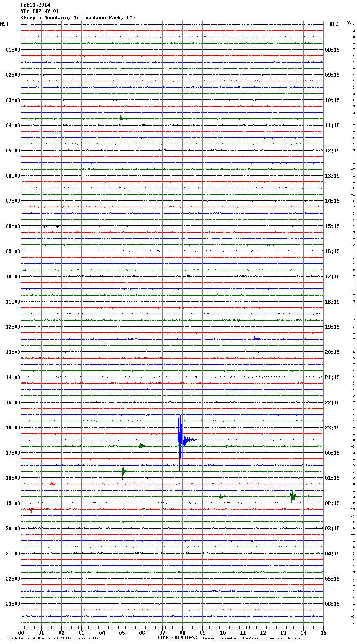Image resolution: width=357 pixels, height=644 pixels.
Task: Click minute tick 15 on the bottom axis
Action: pos(323,633)
